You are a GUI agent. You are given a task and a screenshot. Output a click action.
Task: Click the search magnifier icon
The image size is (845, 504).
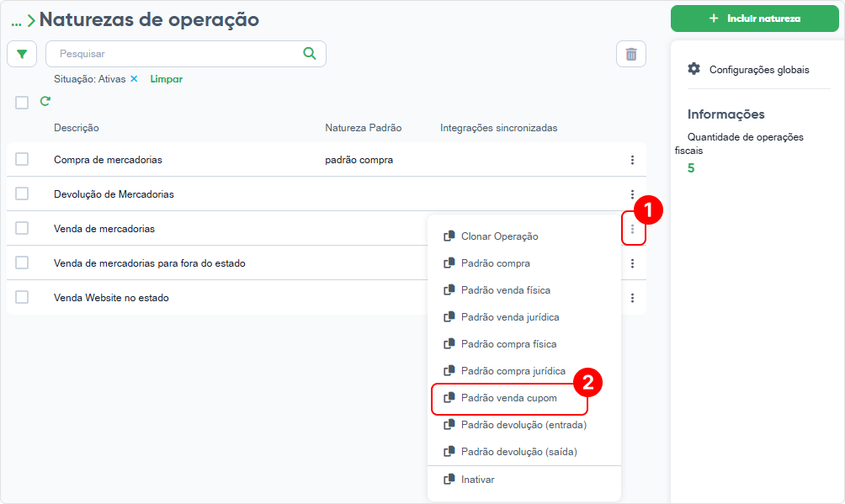[x=310, y=53]
